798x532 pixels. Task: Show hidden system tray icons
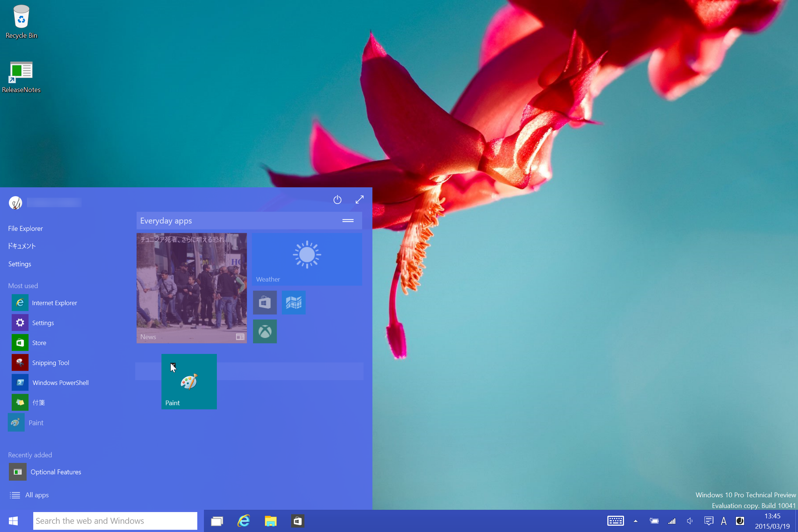635,521
